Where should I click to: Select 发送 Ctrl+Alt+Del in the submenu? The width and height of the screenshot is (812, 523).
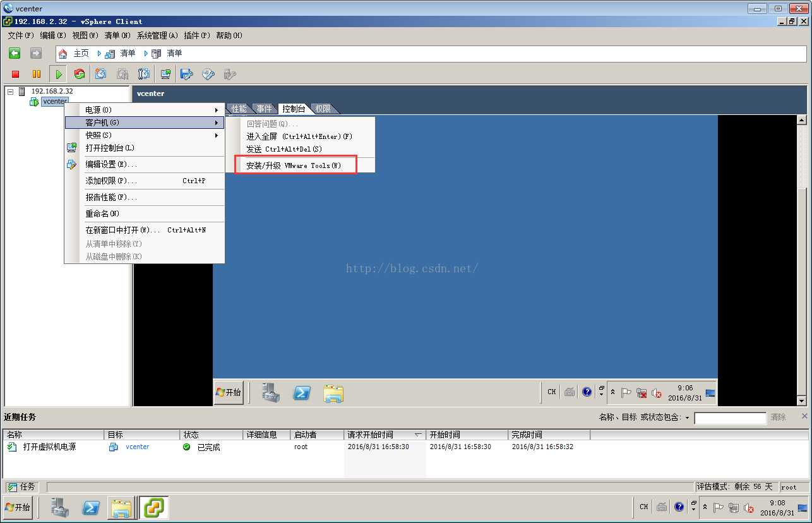(x=300, y=149)
